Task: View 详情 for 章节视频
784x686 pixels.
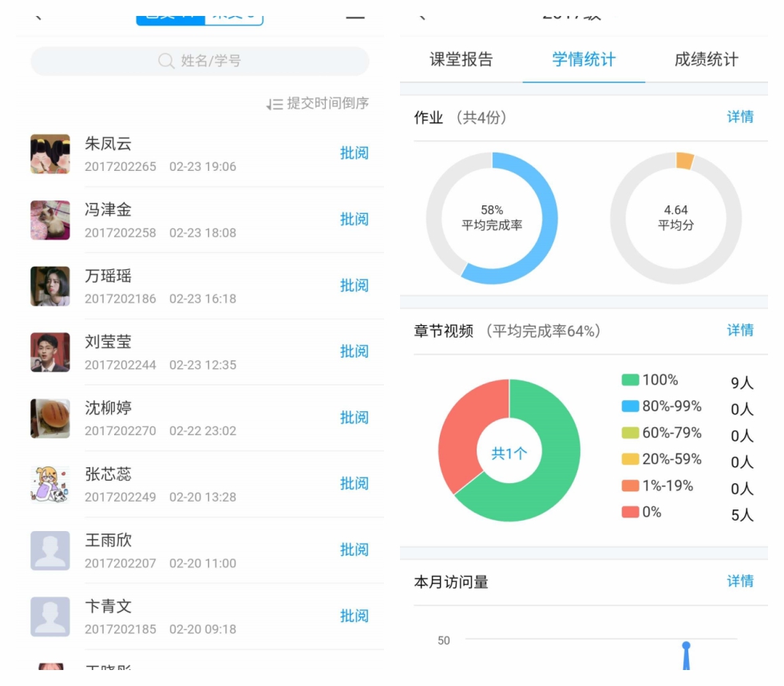Action: click(739, 331)
